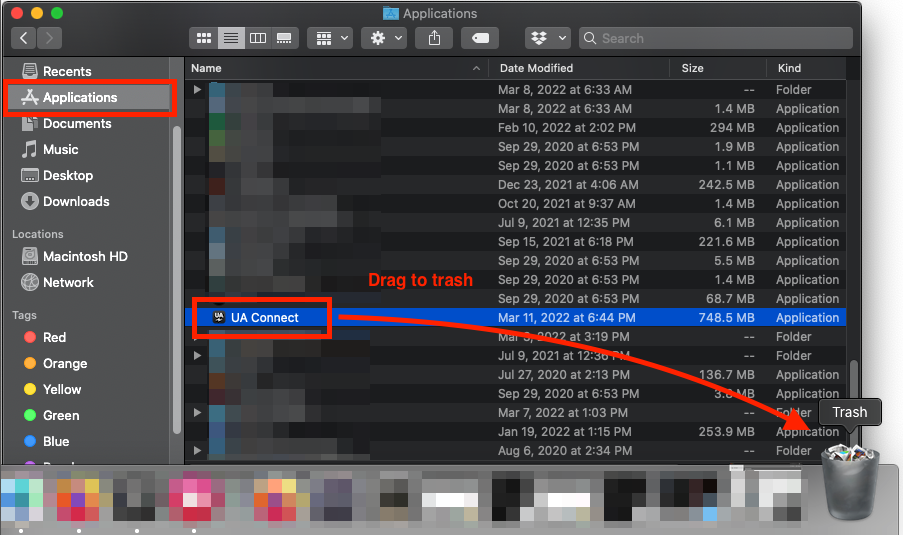Open the Dropbox toolbar dropdown
This screenshot has width=903, height=535.
(x=547, y=38)
